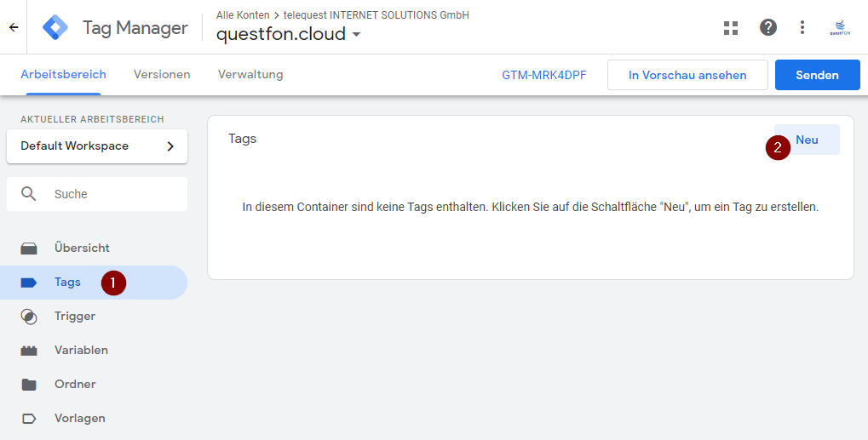
Task: Open the Ordner folder icon
Action: (x=29, y=384)
